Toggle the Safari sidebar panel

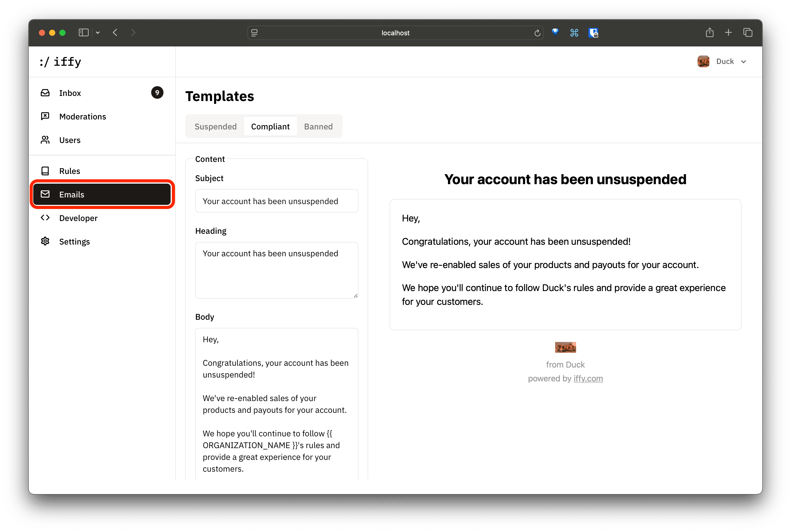[83, 32]
